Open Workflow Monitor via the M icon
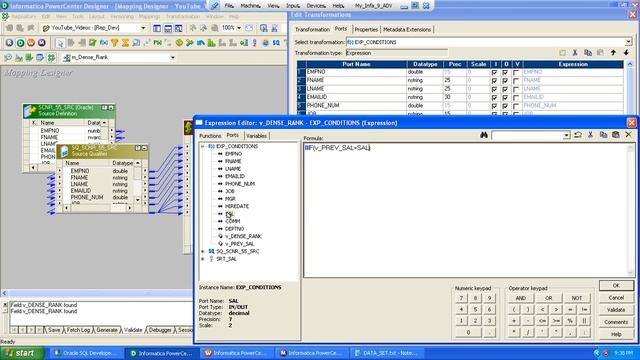The height and width of the screenshot is (360, 640). pos(42,42)
